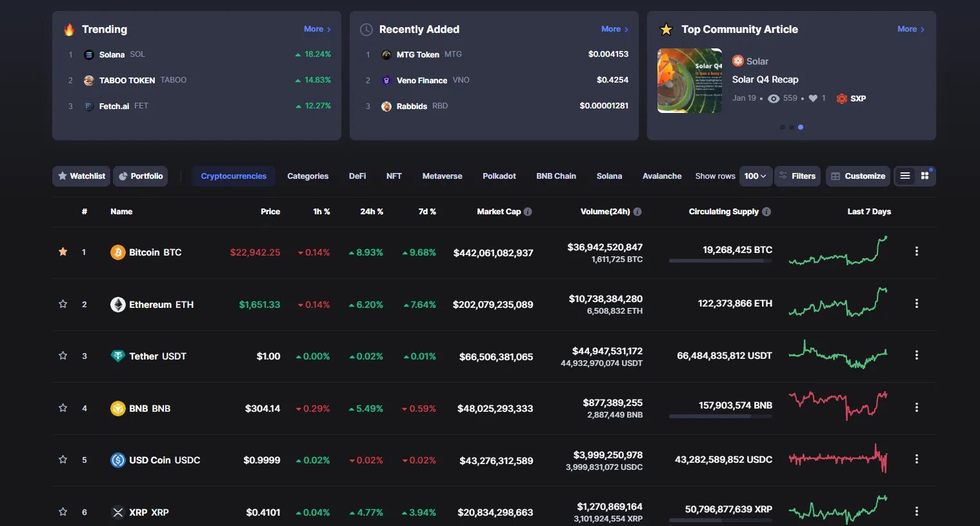Click the Customize columns button

(858, 176)
